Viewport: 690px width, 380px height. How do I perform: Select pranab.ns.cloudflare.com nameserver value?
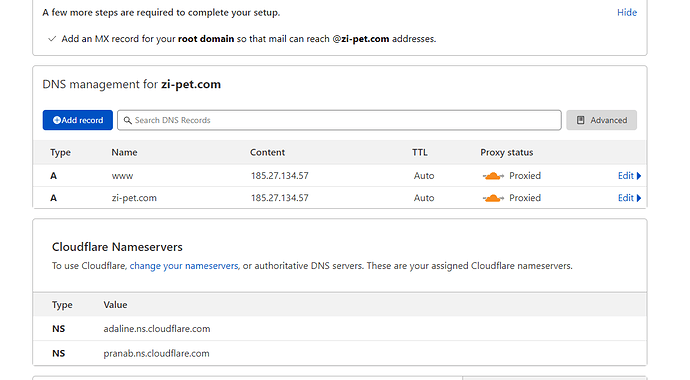click(x=156, y=353)
